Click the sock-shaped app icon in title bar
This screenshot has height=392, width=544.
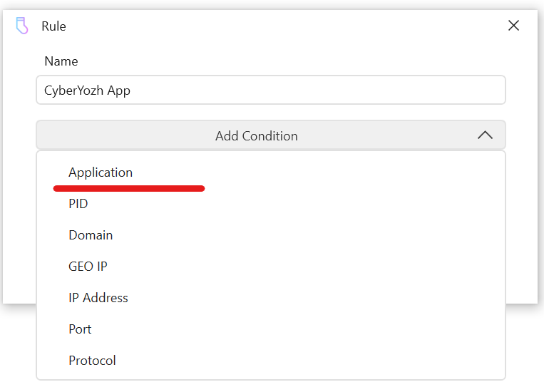point(22,26)
